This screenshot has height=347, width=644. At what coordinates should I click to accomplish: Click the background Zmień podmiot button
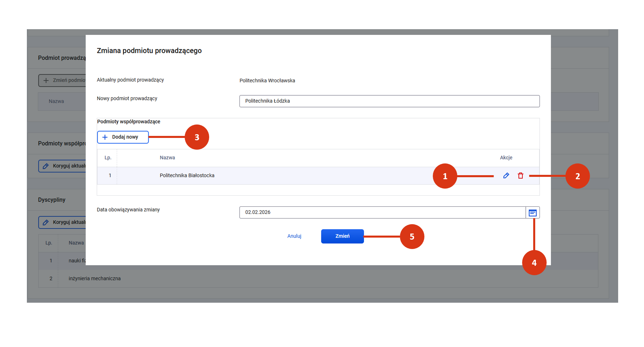[x=62, y=81]
